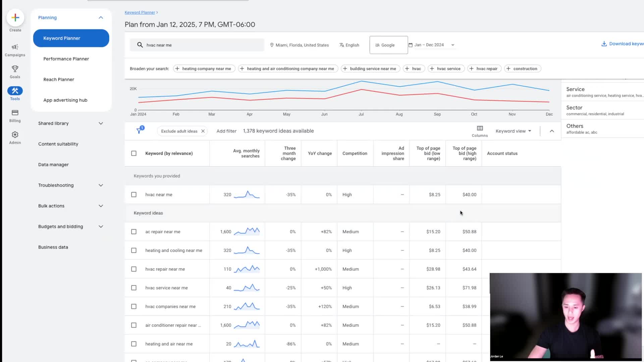This screenshot has height=362, width=644.
Task: Open the Billing card icon
Action: 15,113
